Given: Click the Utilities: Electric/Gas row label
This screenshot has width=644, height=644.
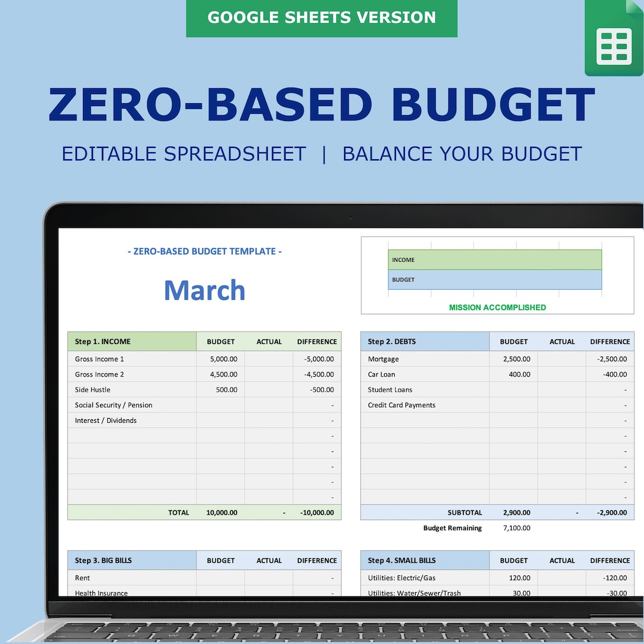Looking at the screenshot, I should (401, 578).
